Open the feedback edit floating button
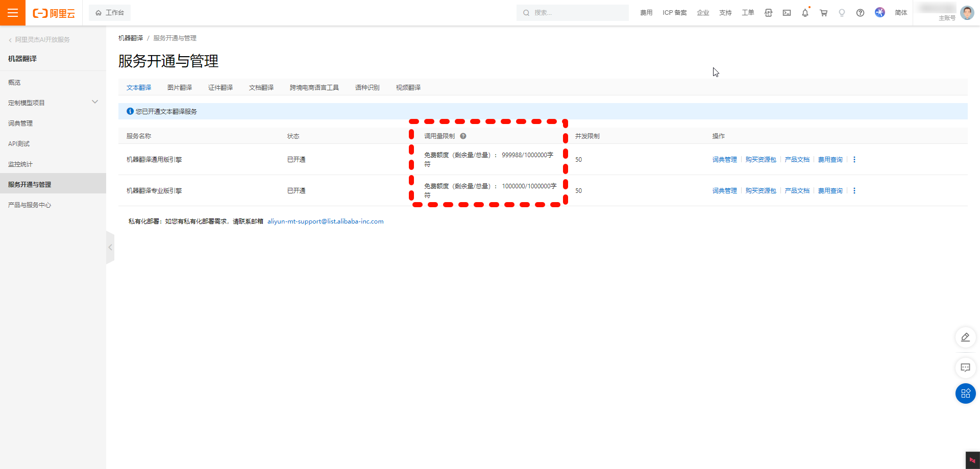This screenshot has height=469, width=980. click(965, 337)
